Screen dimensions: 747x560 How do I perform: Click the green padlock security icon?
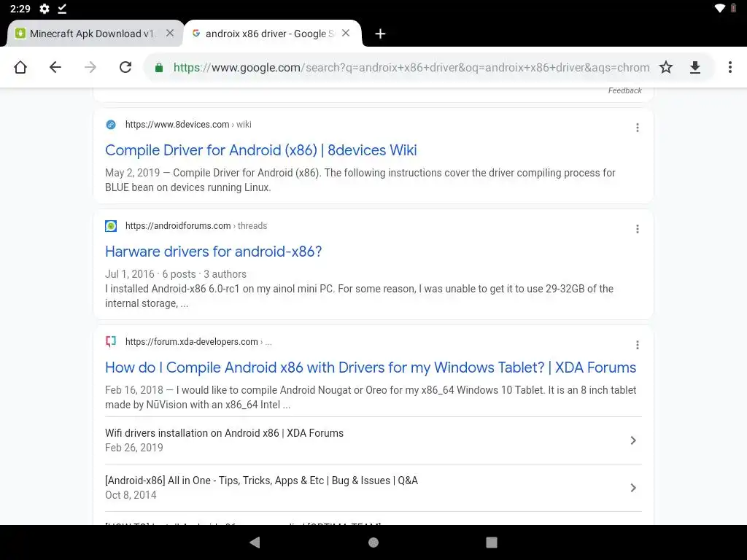pos(159,68)
